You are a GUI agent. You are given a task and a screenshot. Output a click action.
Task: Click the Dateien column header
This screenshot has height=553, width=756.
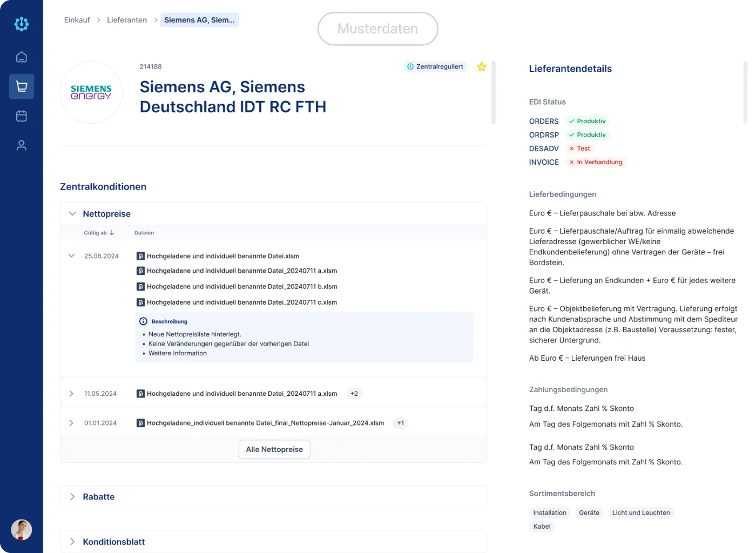pos(144,233)
